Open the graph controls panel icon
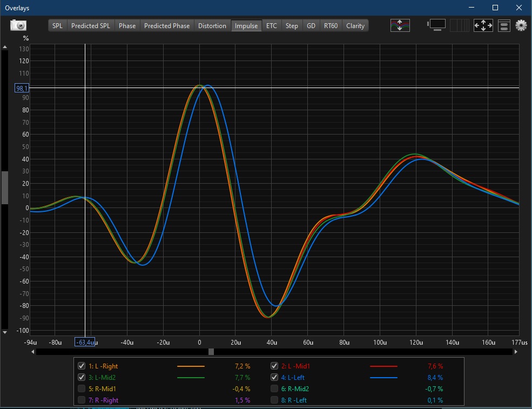The image size is (532, 409). point(504,25)
